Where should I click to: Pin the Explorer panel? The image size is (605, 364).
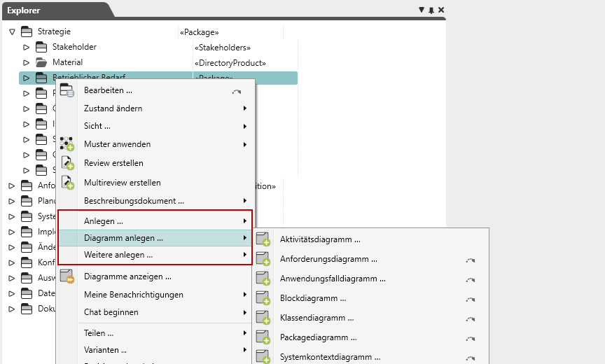pyautogui.click(x=431, y=10)
